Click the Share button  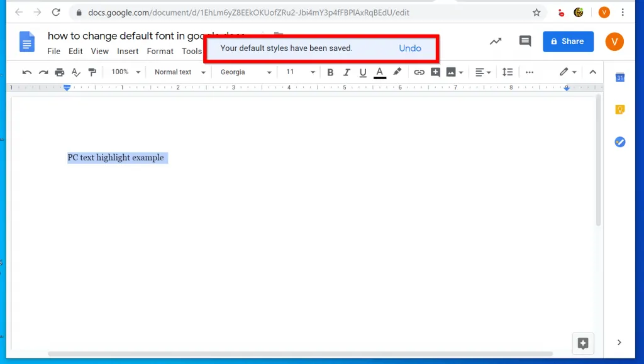coord(568,41)
